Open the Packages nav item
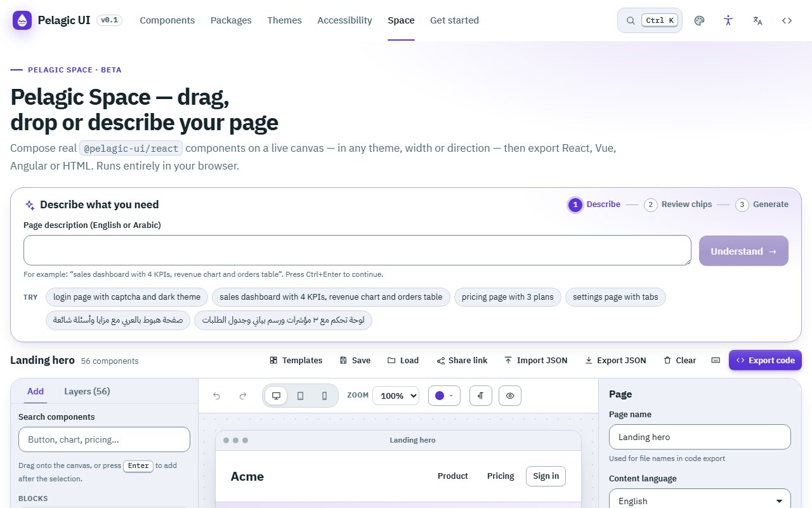 (231, 20)
